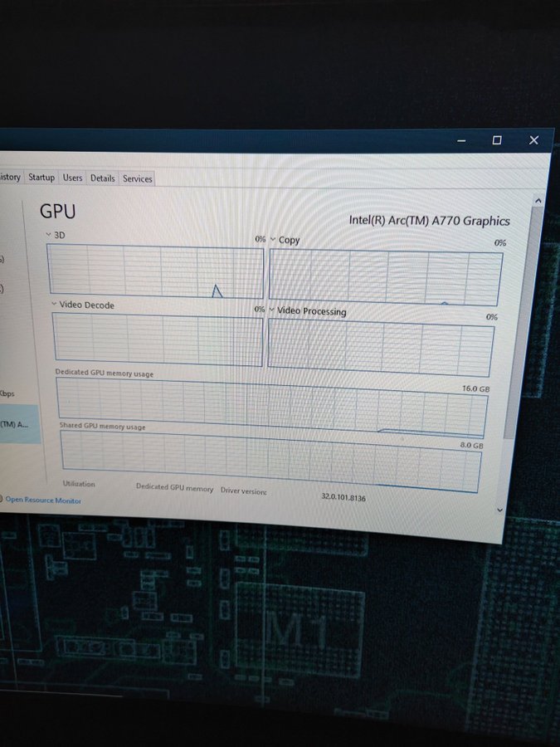Open the 3D engine dropdown

pyautogui.click(x=49, y=236)
